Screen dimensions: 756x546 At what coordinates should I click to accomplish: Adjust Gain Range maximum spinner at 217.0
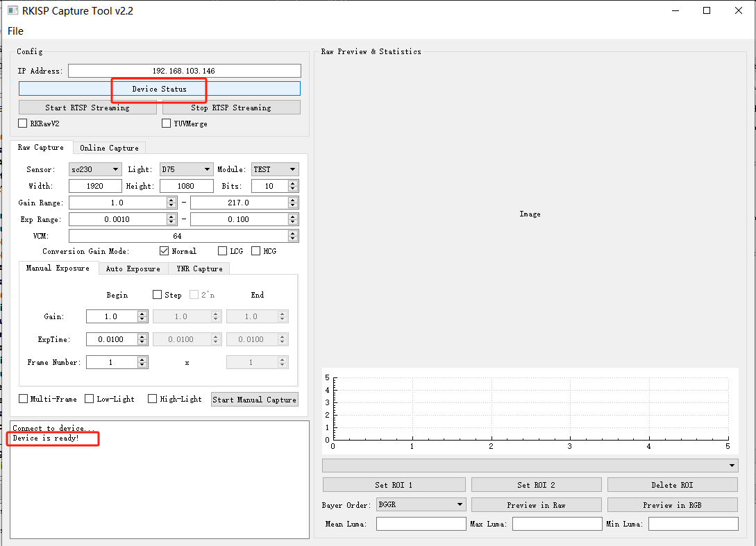click(x=293, y=203)
